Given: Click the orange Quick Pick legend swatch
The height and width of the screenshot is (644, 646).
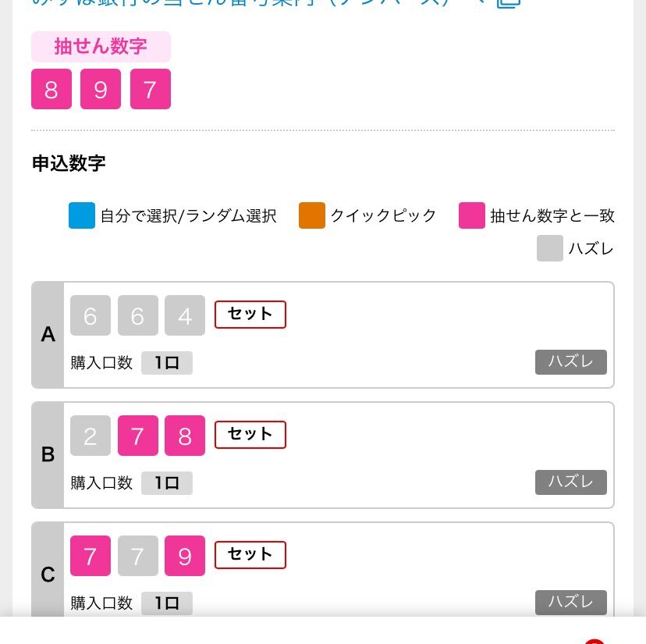Looking at the screenshot, I should (312, 215).
